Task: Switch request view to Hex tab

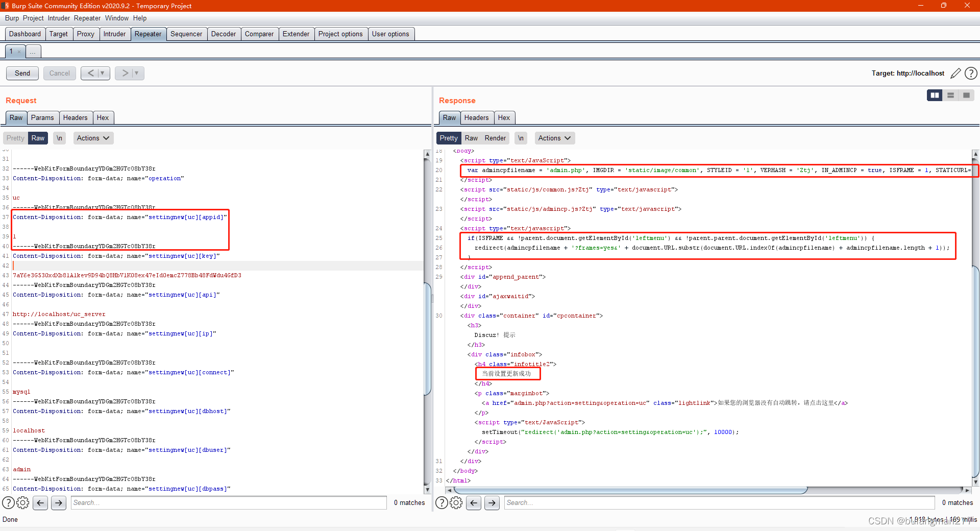Action: (103, 117)
